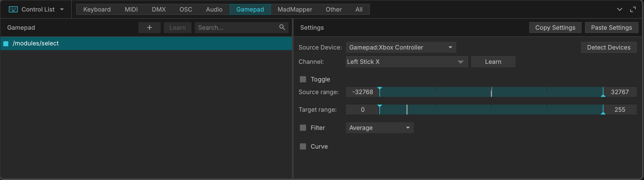
Task: Click the Control List keyboard icon
Action: (13, 9)
